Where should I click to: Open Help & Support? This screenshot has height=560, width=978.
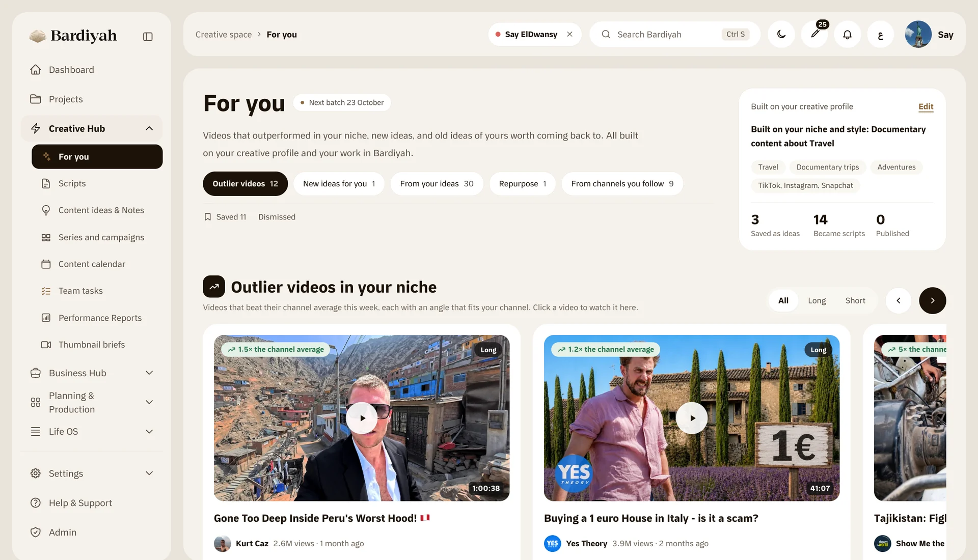(x=92, y=503)
